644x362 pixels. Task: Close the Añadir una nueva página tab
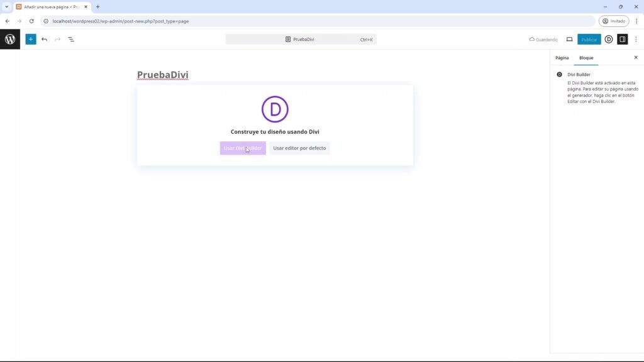pos(86,7)
